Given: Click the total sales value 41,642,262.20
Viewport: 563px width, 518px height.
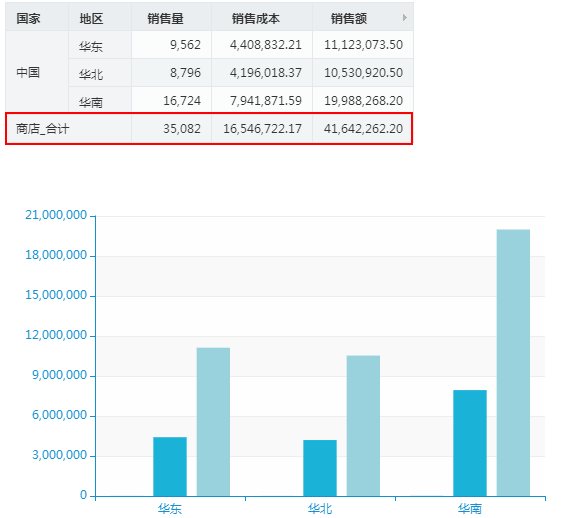Looking at the screenshot, I should pos(363,129).
